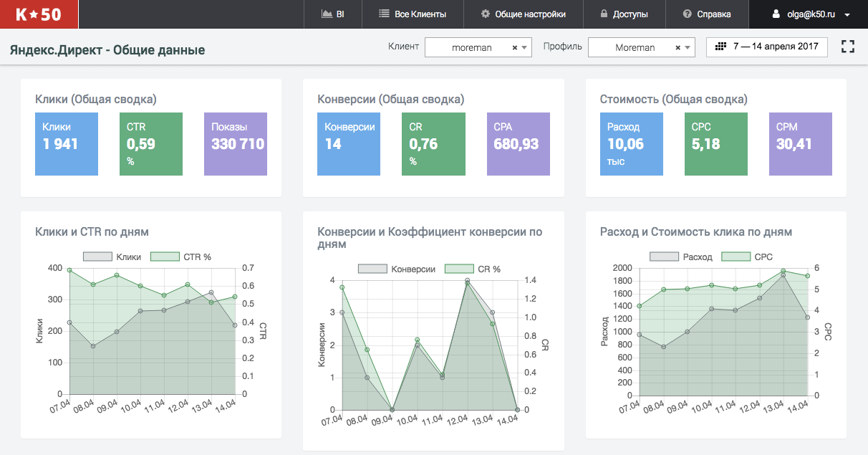The height and width of the screenshot is (455, 868).
Task: Click the BI chart icon
Action: [x=327, y=14]
